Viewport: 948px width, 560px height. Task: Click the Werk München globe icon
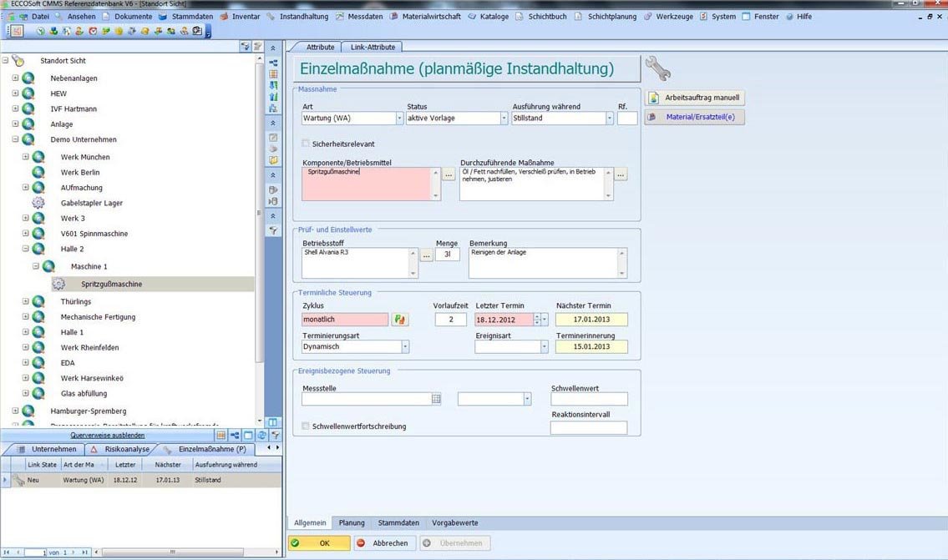coord(38,157)
